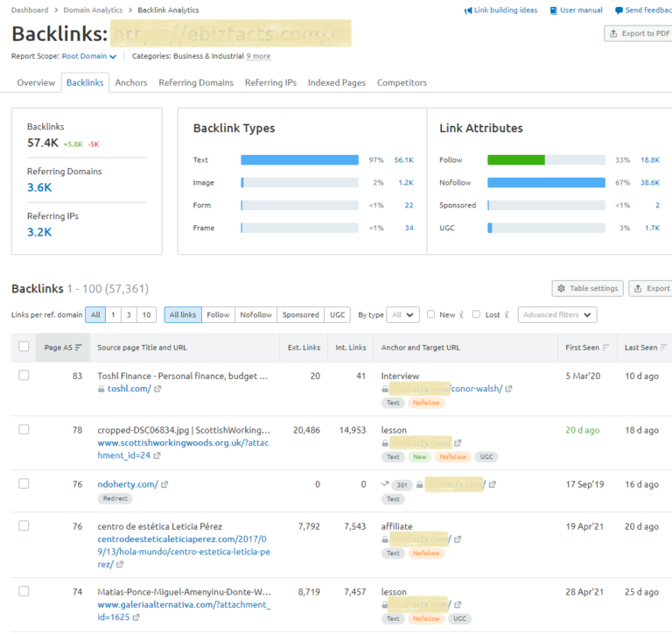This screenshot has width=672, height=634.
Task: Click the 34 frame backlinks count
Action: [x=409, y=228]
